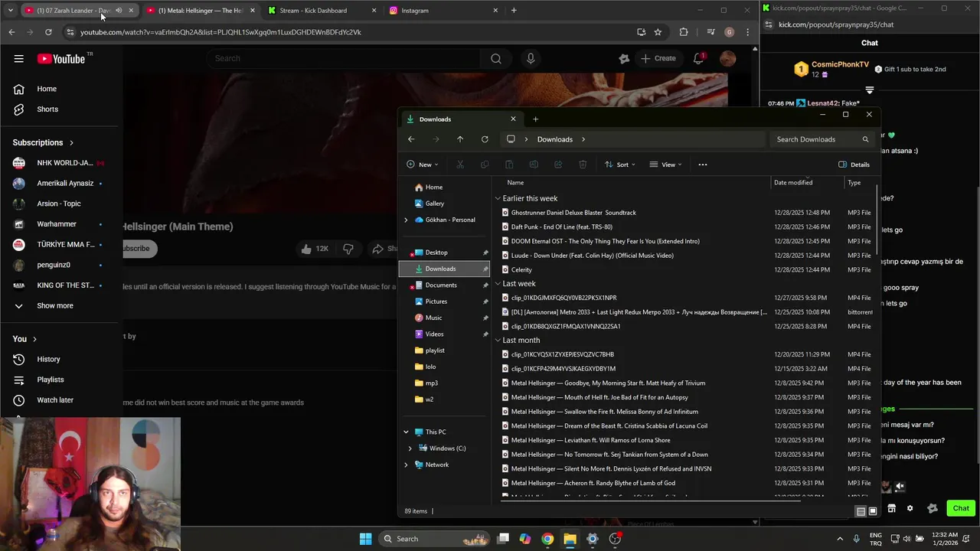Screen dimensions: 980x551
Task: Collapse the Last month file group
Action: tap(498, 341)
